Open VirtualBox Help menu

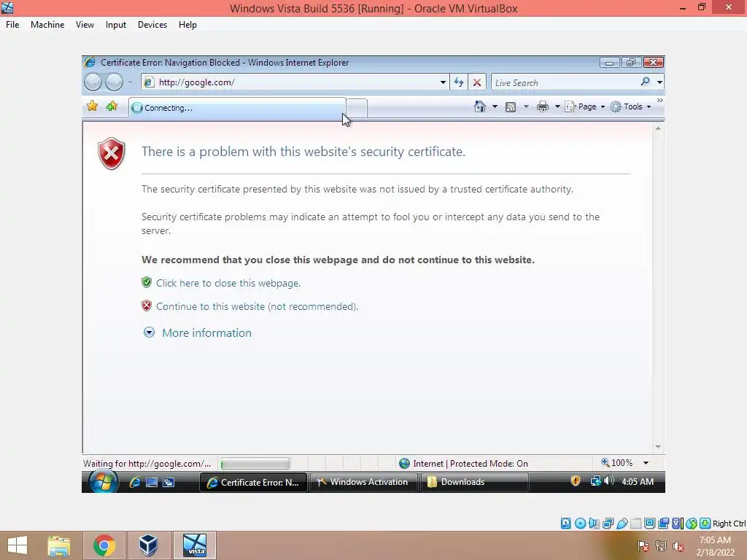coord(187,25)
